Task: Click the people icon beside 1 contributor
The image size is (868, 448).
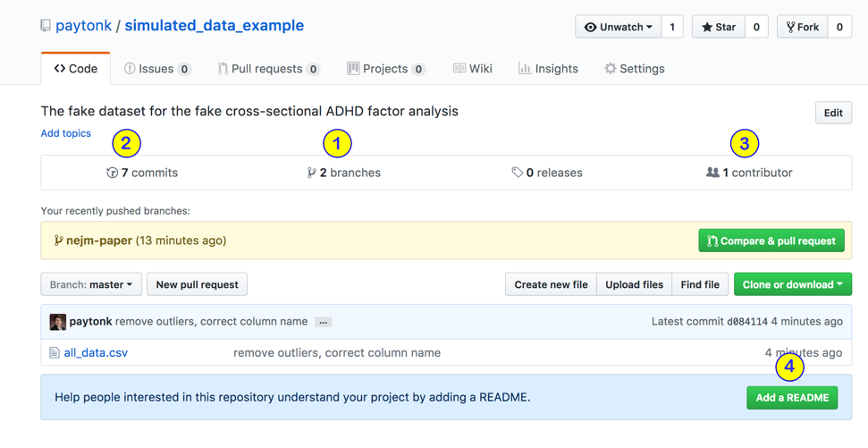Action: click(x=712, y=173)
